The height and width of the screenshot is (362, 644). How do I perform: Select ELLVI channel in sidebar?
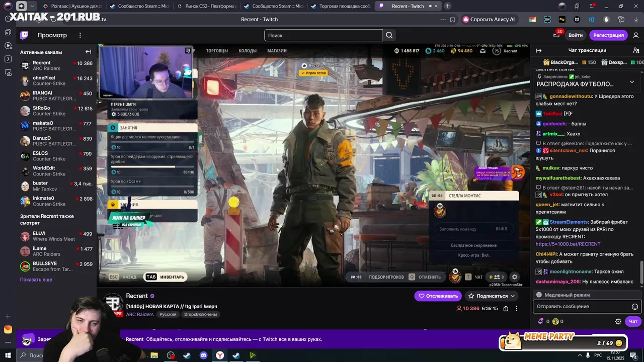[x=56, y=236]
